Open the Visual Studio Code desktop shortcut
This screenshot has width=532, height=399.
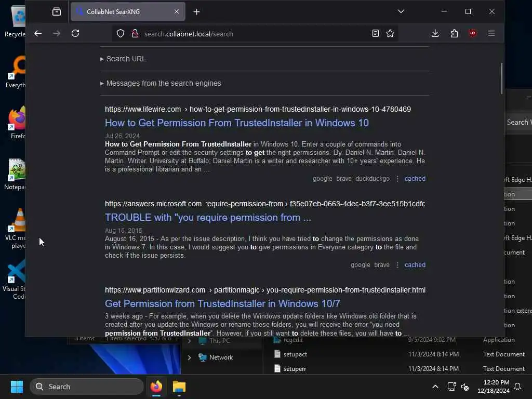tap(14, 280)
